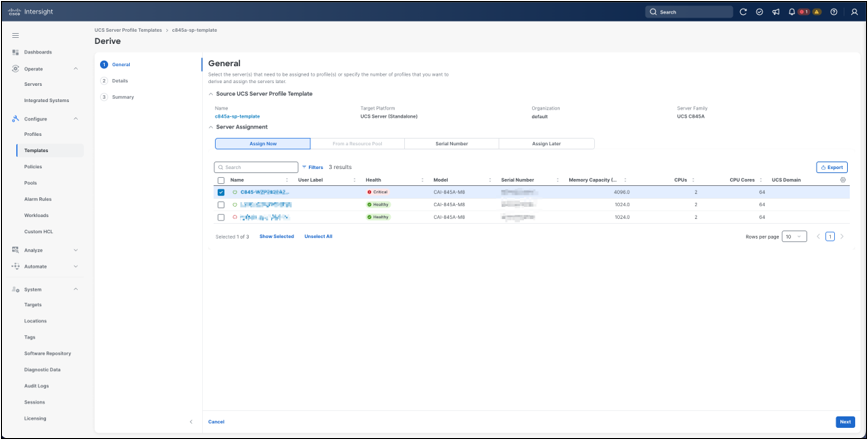868x440 pixels.
Task: Click page number 1 in pagination
Action: [830, 236]
